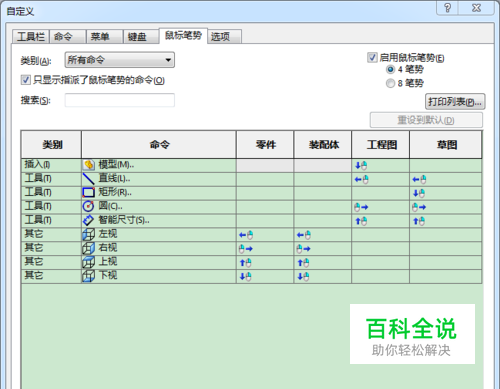Click 工具(T) category cell in 圆 row
The image size is (500, 389).
coord(51,207)
